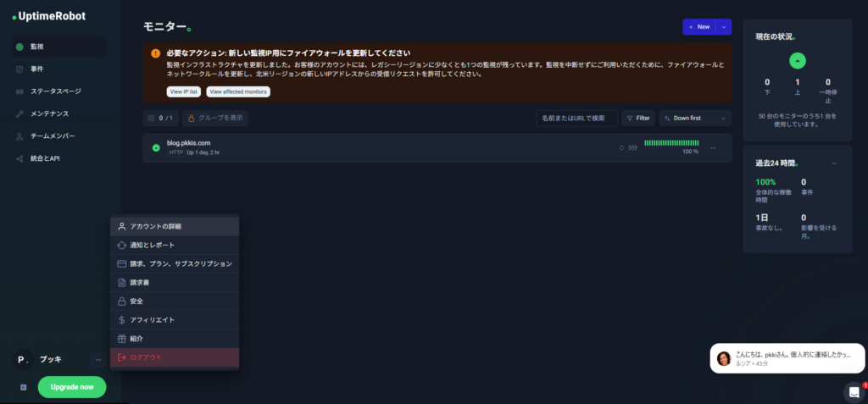868x404 pixels.
Task: Toggle the select-all monitors checkbox
Action: [x=151, y=118]
